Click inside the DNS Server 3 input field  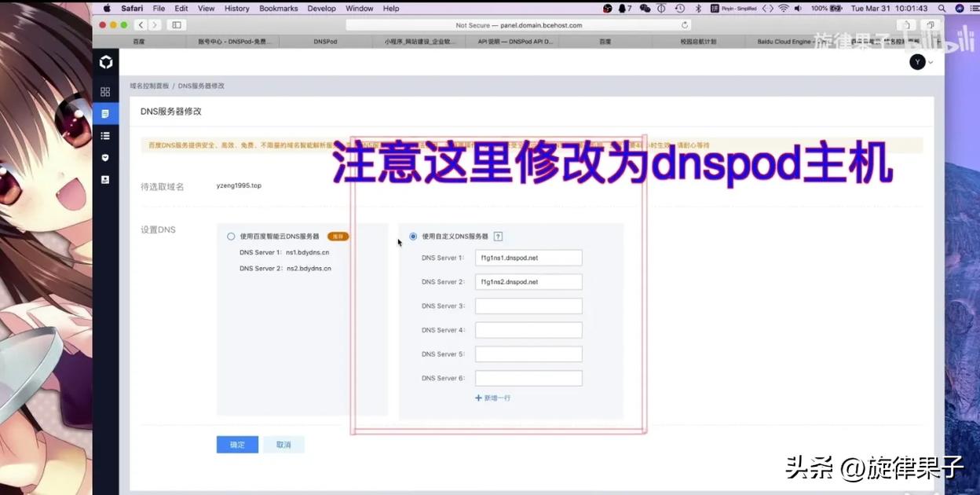[528, 306]
